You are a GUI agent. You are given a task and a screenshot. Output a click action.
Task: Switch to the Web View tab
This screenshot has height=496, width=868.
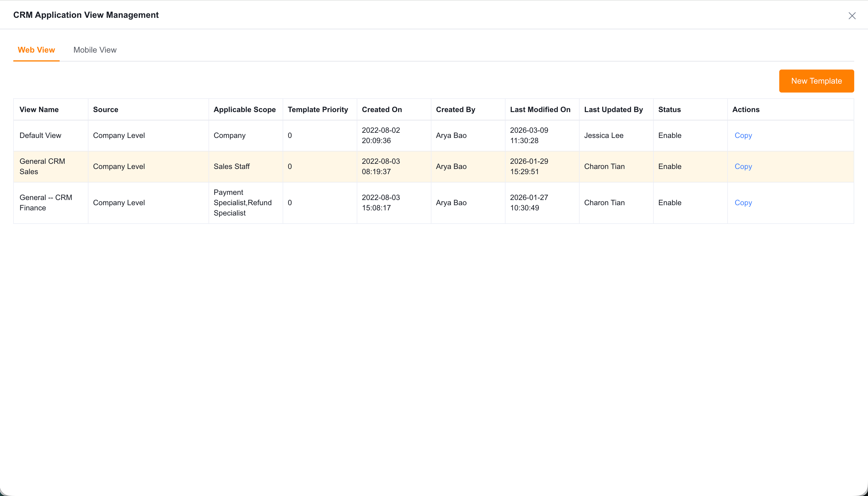(36, 50)
